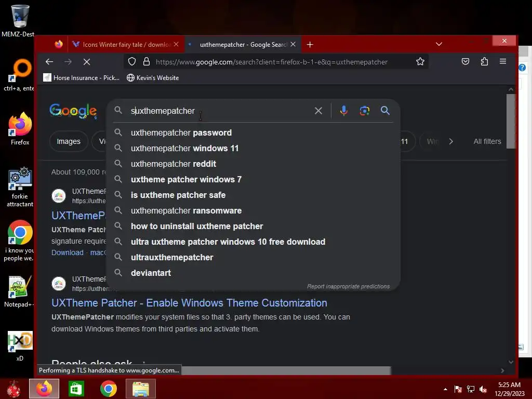Clear the Google search box with X

[318, 111]
